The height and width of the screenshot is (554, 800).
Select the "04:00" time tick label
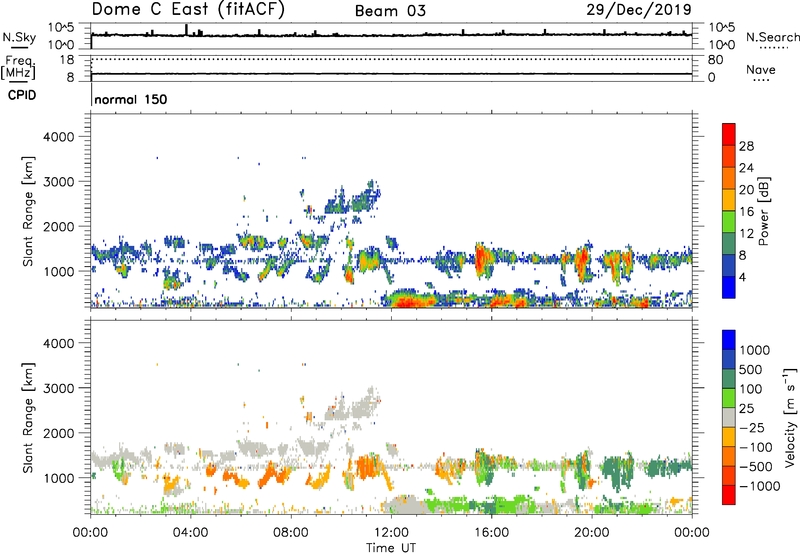pos(190,533)
